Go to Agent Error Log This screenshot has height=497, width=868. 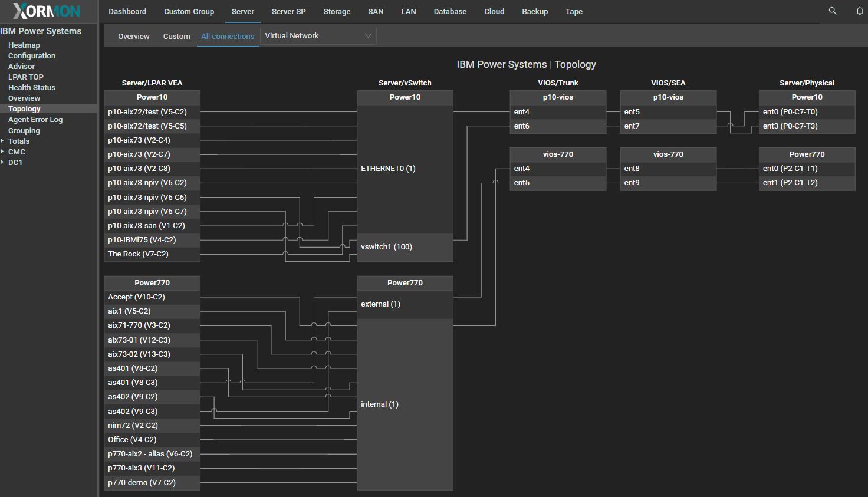(x=35, y=120)
